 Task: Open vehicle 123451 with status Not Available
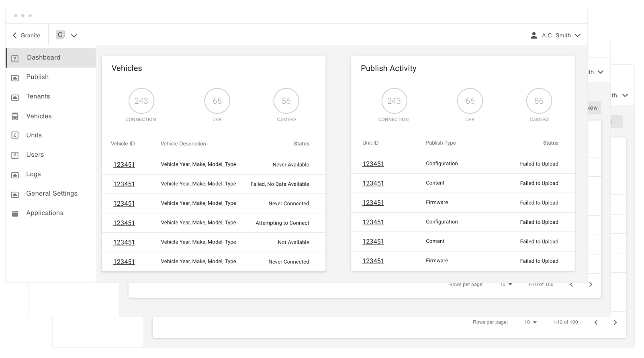(124, 242)
